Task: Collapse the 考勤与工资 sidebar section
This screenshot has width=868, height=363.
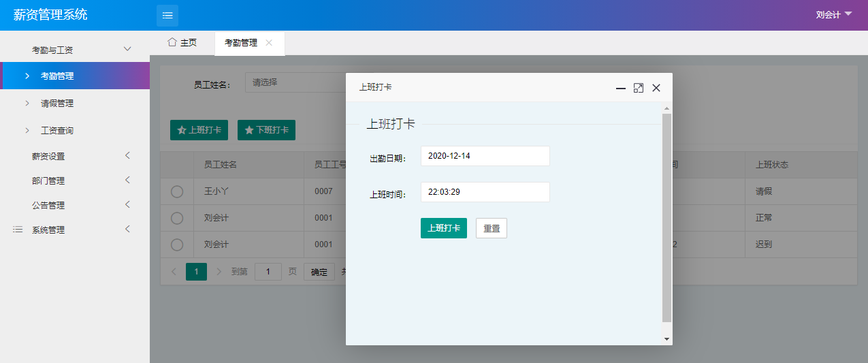Action: click(127, 50)
